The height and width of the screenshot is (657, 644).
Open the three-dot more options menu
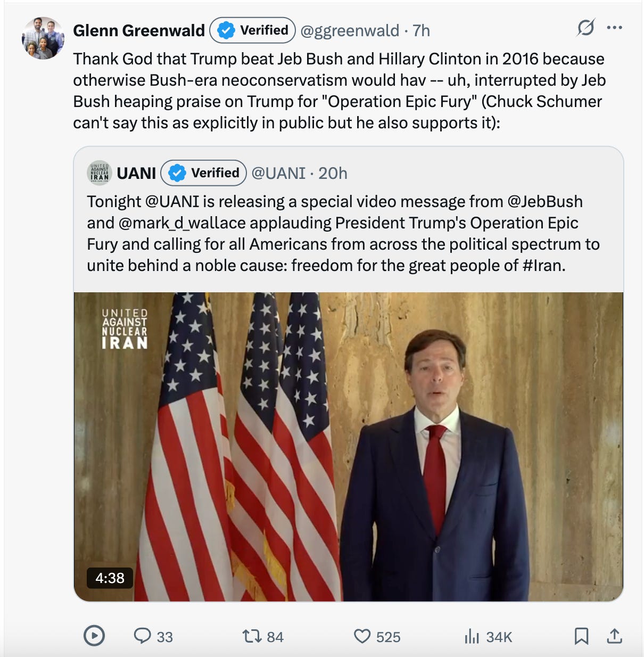pyautogui.click(x=616, y=26)
